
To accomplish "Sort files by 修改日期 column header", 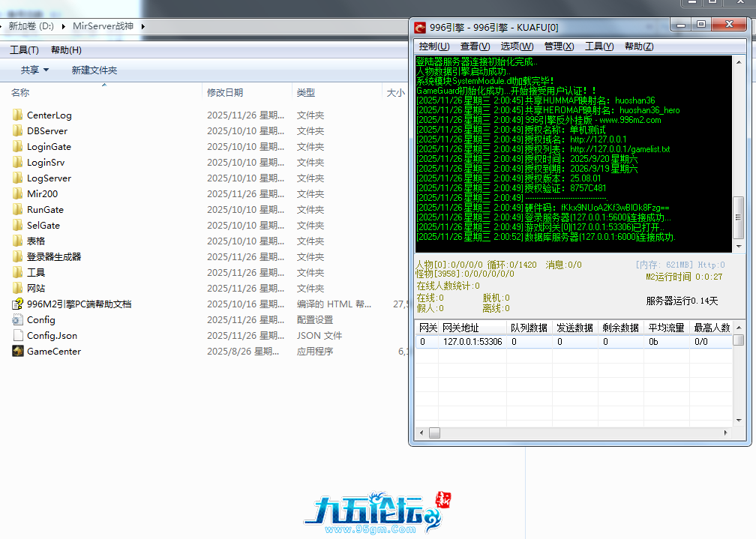I will (225, 93).
